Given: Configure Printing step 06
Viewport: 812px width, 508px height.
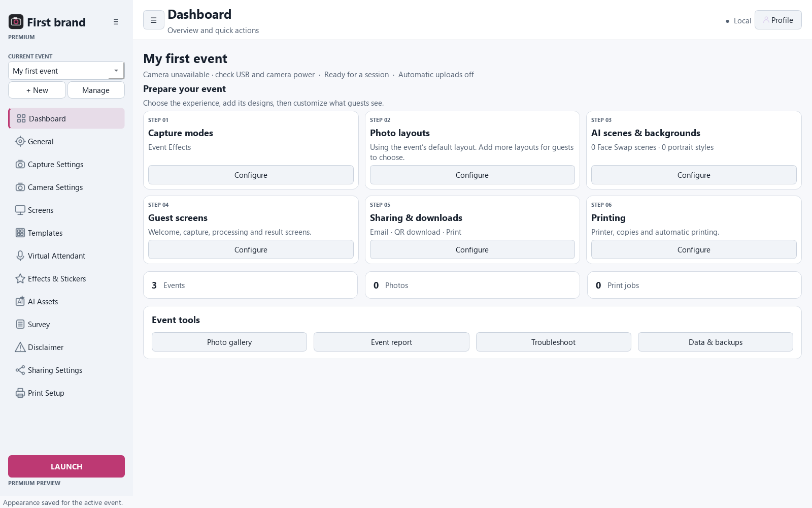Looking at the screenshot, I should (x=694, y=249).
